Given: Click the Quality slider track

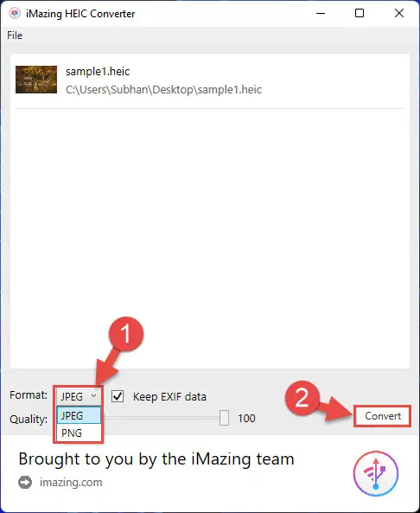Looking at the screenshot, I should tap(162, 418).
